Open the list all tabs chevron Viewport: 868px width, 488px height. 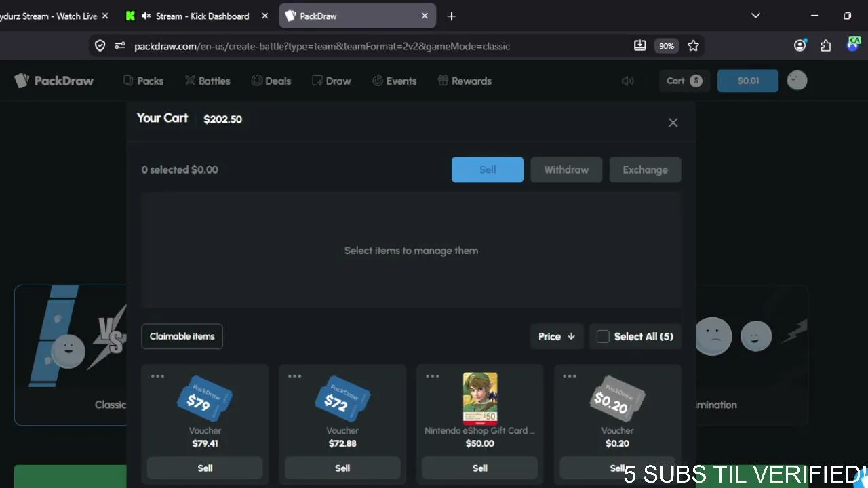(756, 16)
